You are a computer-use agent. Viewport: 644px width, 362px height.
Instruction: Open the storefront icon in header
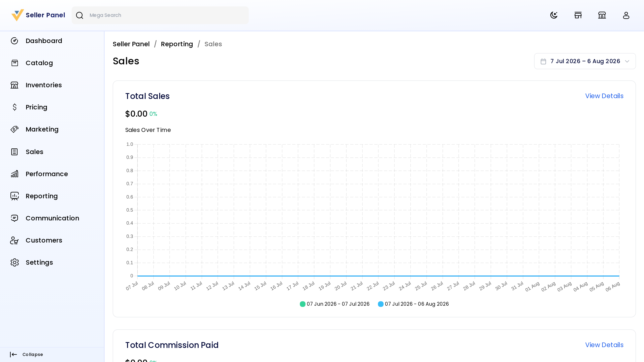click(x=578, y=15)
